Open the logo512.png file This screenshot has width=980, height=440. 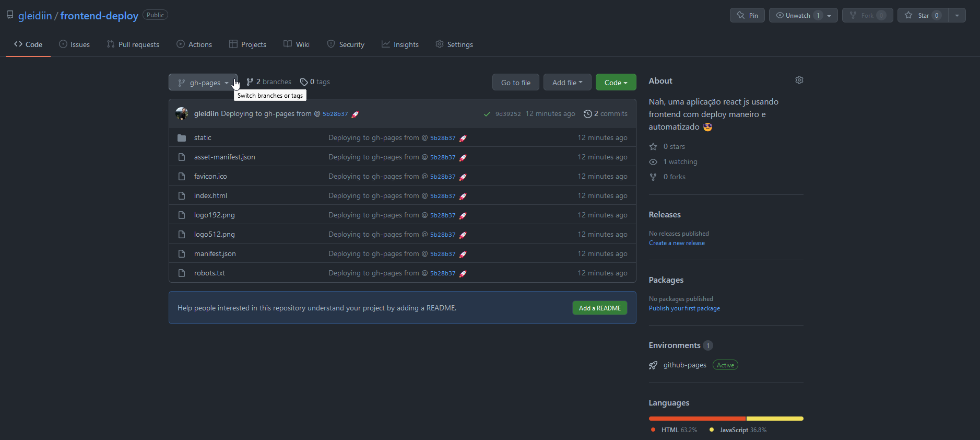click(215, 234)
